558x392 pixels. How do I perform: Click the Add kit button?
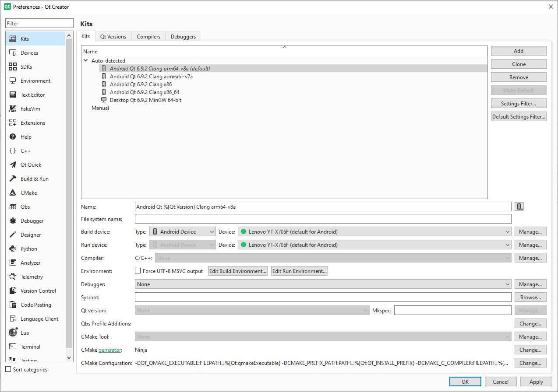(519, 51)
